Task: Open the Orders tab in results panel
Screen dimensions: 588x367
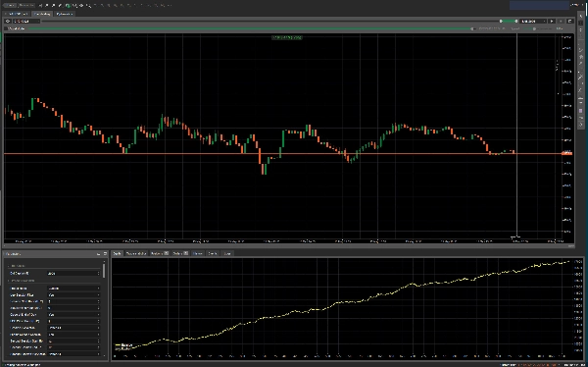Action: 180,253
